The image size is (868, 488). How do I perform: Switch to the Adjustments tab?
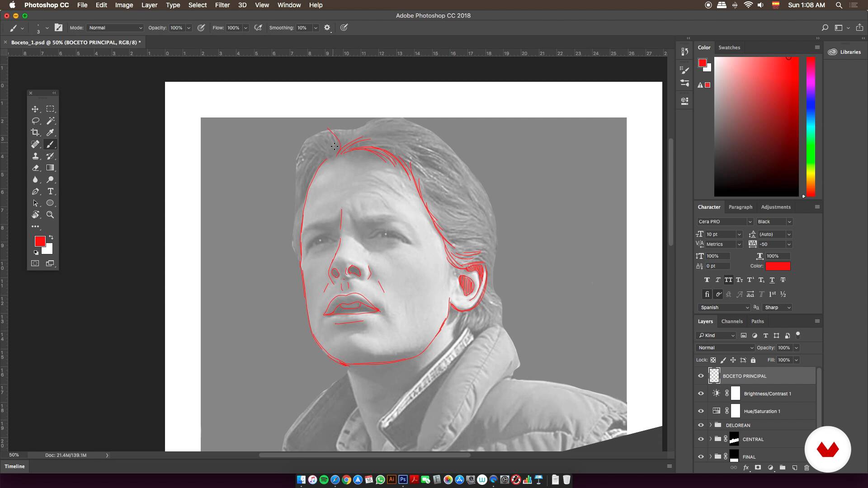click(776, 207)
